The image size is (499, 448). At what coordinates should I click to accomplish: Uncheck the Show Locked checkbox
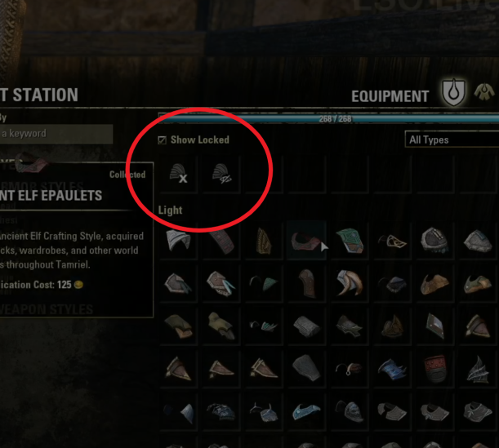click(162, 140)
